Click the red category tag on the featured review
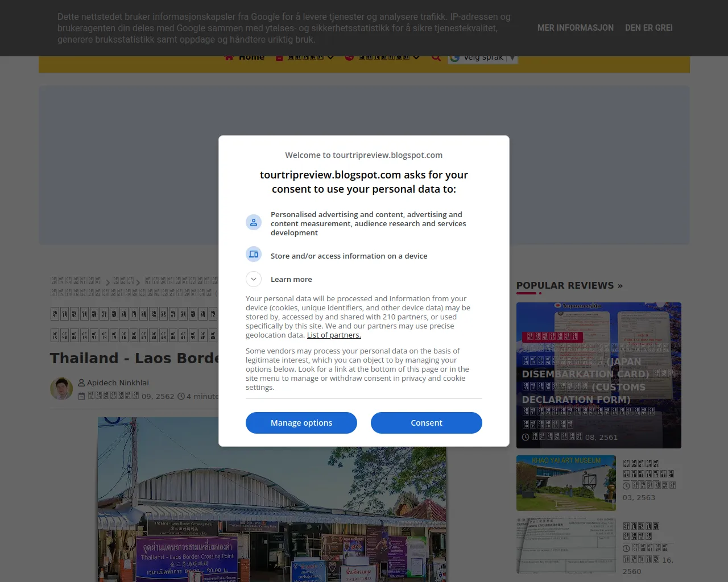Screen dimensions: 728x582 (x=552, y=337)
